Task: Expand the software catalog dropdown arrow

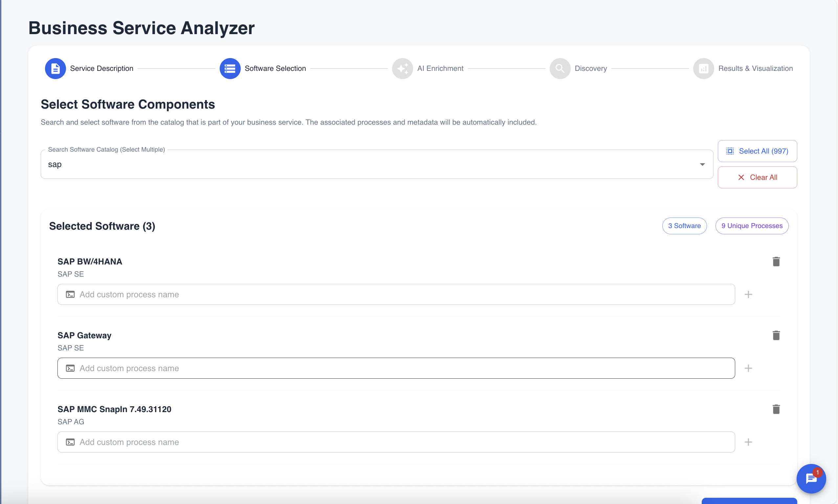Action: (x=702, y=164)
